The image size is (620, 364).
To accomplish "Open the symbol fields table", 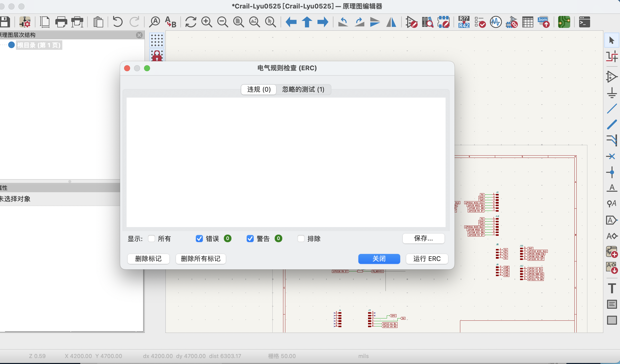I will tap(528, 22).
